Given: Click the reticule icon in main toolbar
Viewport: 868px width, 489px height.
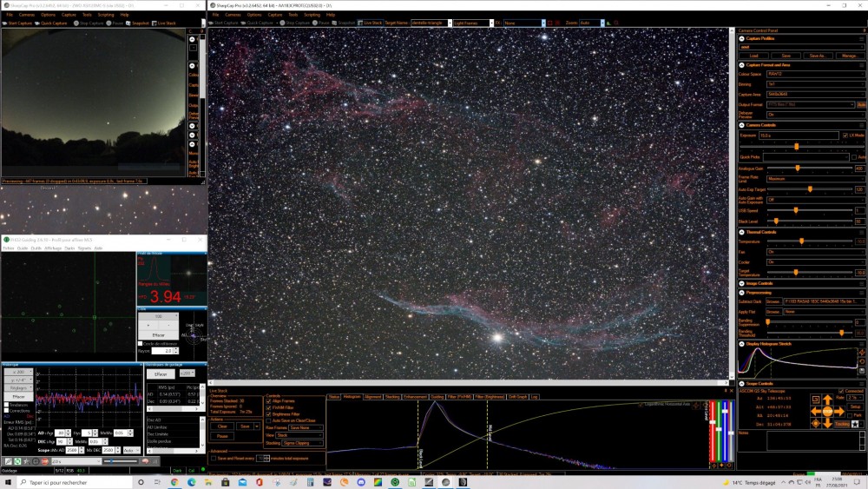Looking at the screenshot, I should (557, 23).
